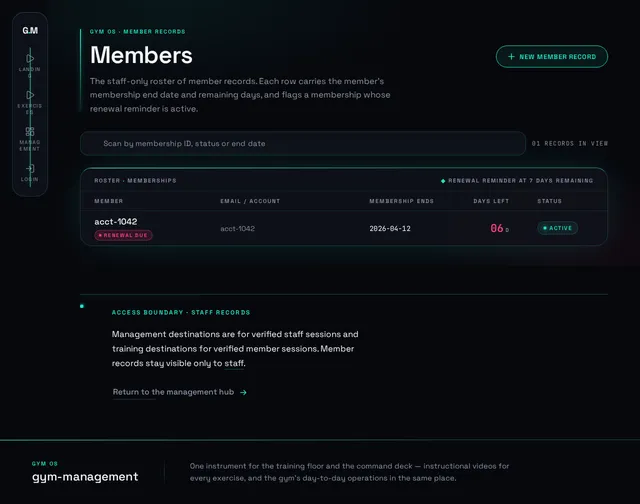Click the Active status badge
Image resolution: width=640 pixels, height=504 pixels.
(557, 228)
